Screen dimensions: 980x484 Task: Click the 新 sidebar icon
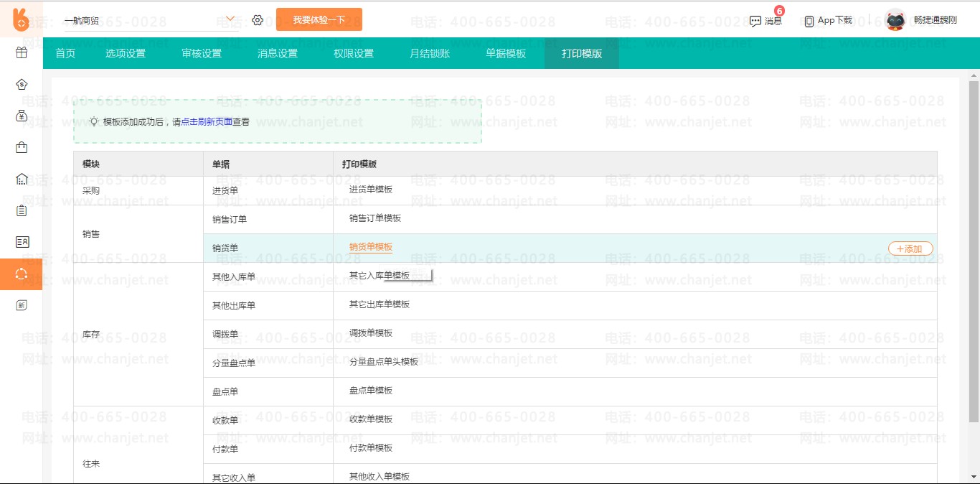22,305
